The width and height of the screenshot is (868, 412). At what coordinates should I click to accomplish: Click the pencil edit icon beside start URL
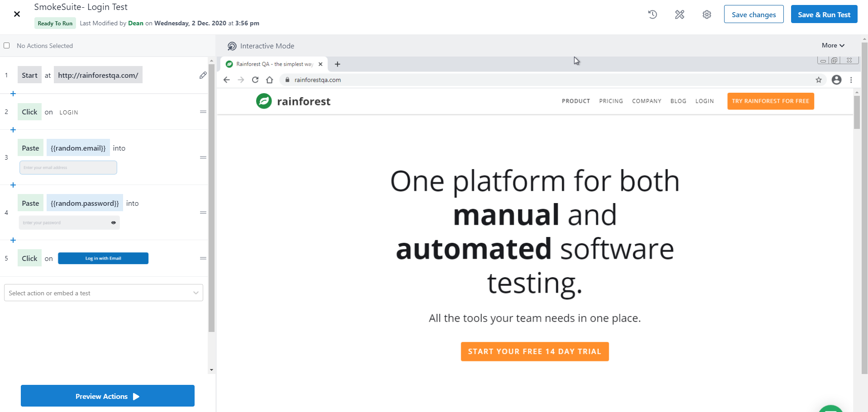[203, 75]
